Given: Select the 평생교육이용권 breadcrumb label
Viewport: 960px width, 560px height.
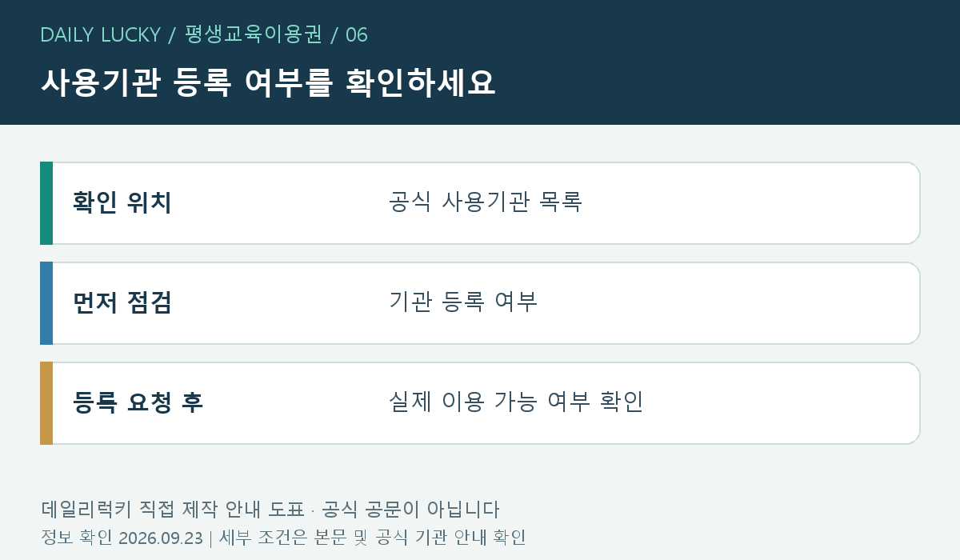Looking at the screenshot, I should coord(253,34).
